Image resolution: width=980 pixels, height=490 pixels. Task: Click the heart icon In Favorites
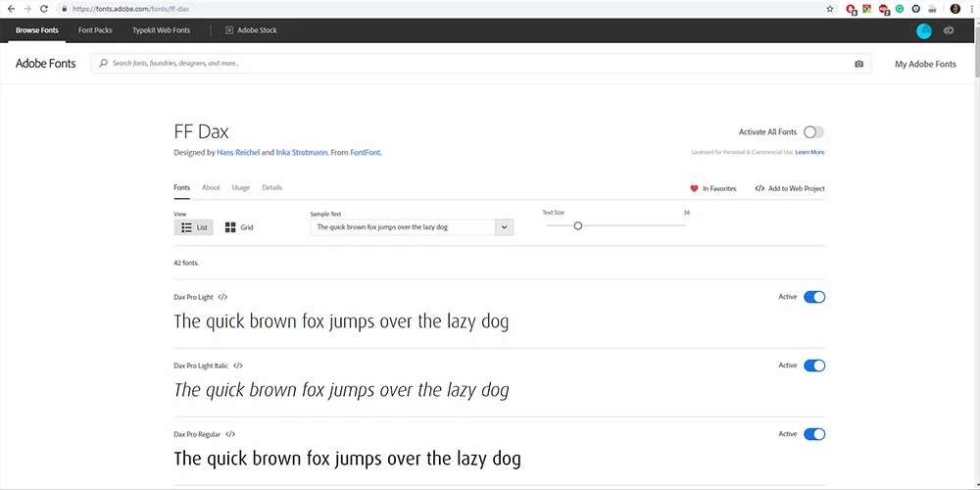(x=694, y=188)
